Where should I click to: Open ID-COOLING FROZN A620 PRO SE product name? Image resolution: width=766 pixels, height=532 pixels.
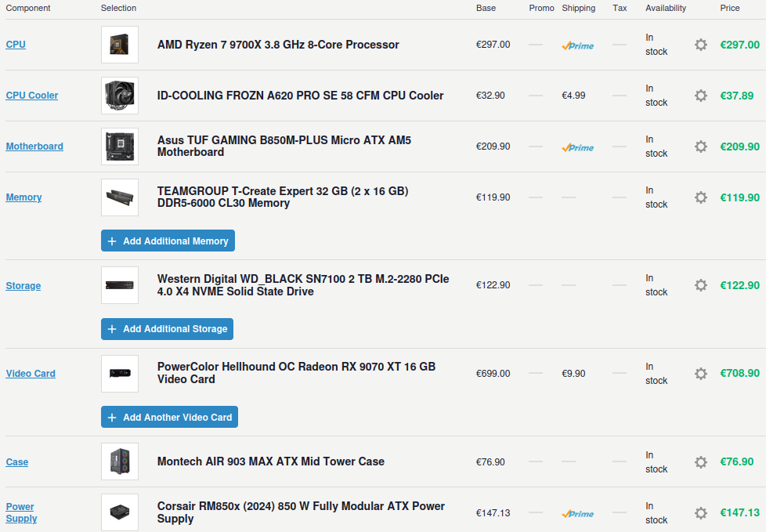coord(301,96)
